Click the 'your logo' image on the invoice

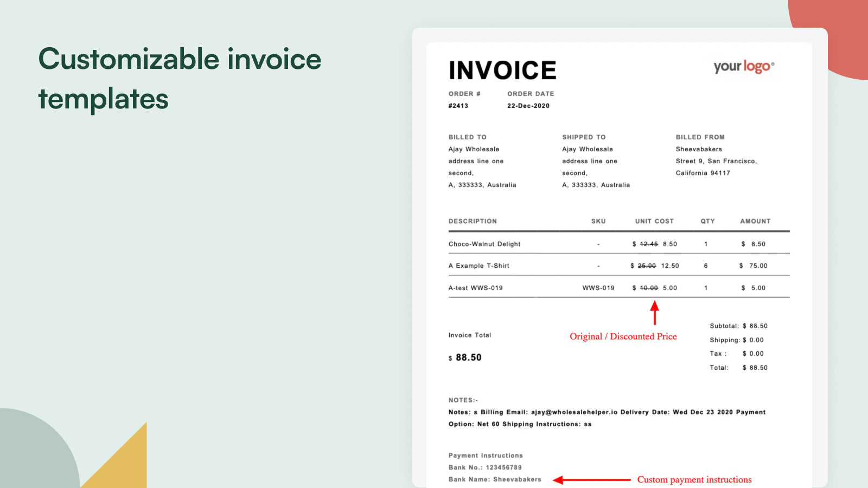pyautogui.click(x=744, y=67)
